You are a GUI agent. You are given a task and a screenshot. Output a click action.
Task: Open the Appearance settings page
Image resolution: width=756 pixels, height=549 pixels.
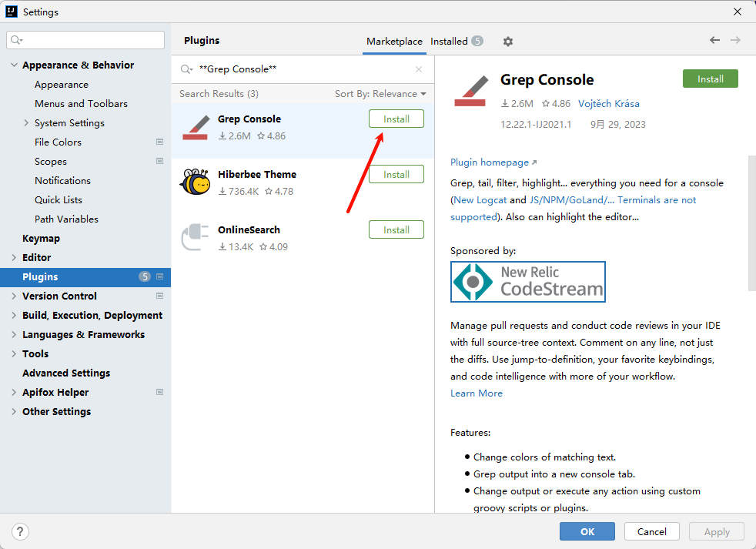[x=62, y=85]
